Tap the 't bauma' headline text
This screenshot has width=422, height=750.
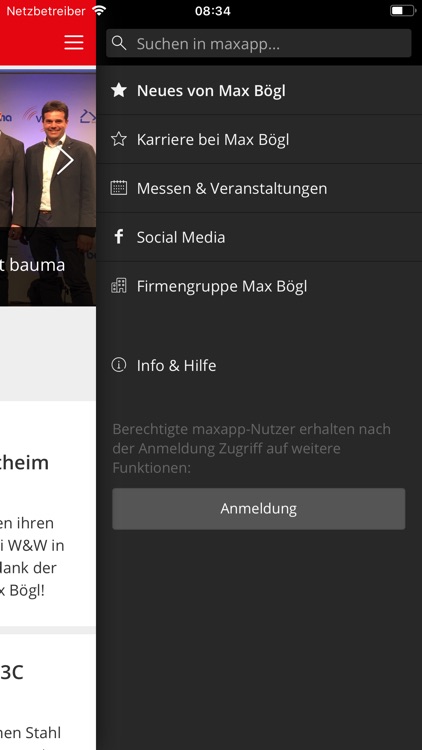(x=33, y=265)
